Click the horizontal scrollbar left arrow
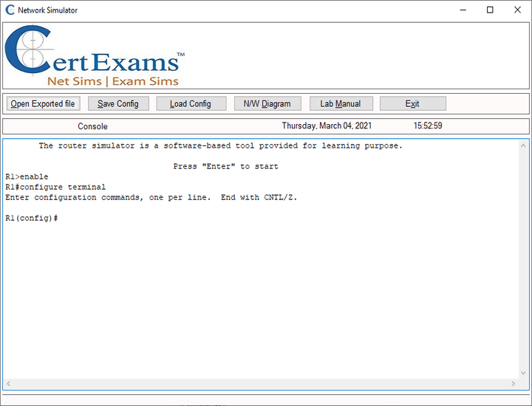Image resolution: width=532 pixels, height=406 pixels. (x=8, y=384)
